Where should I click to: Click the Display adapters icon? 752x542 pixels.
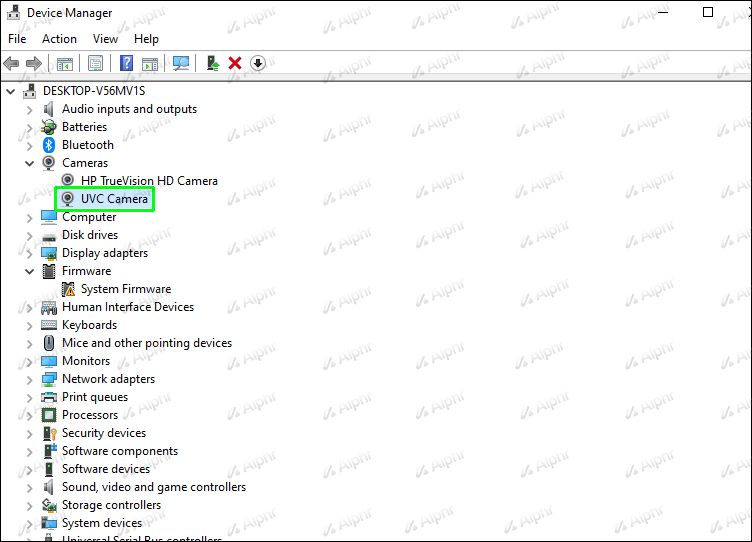pyautogui.click(x=49, y=253)
